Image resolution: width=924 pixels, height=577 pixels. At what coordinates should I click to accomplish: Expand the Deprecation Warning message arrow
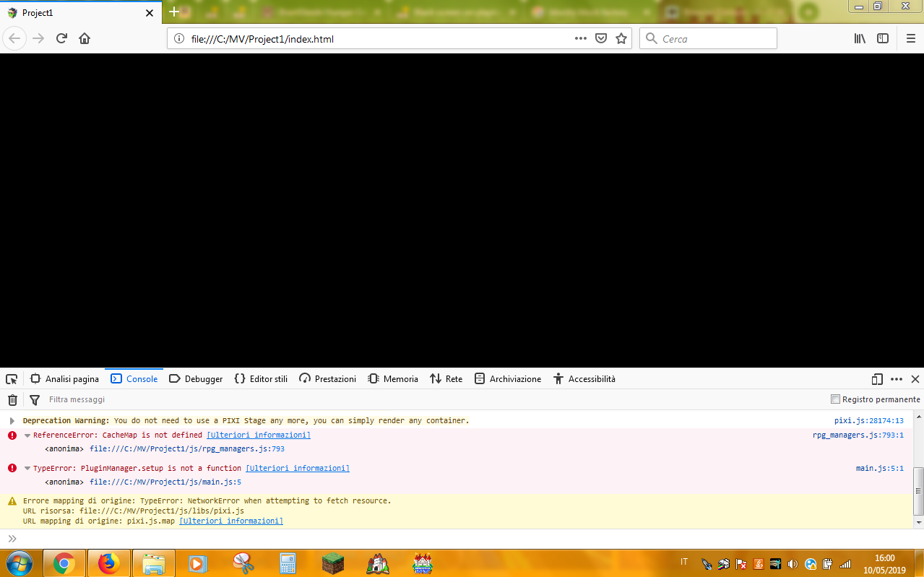tap(12, 420)
